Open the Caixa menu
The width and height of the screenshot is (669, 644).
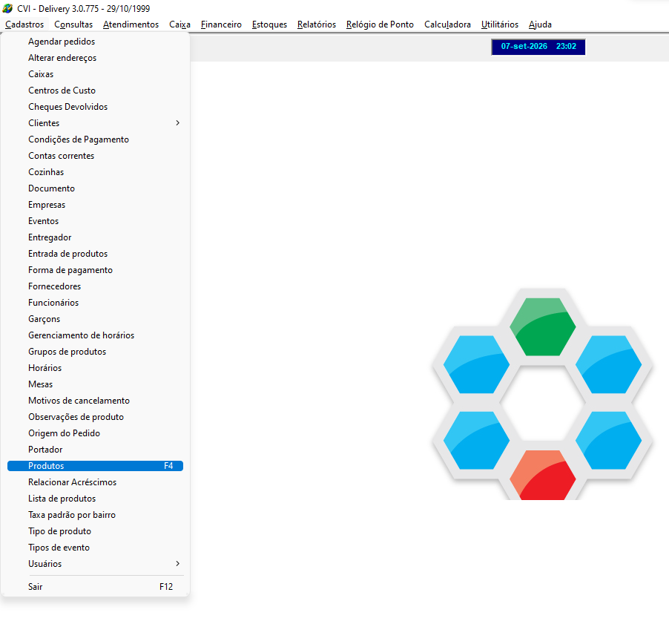point(179,24)
